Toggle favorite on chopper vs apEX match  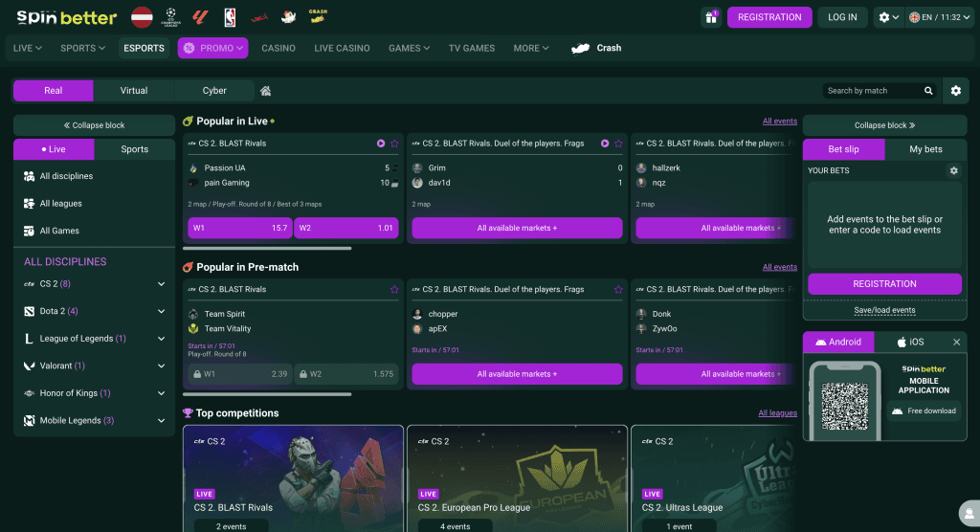618,290
